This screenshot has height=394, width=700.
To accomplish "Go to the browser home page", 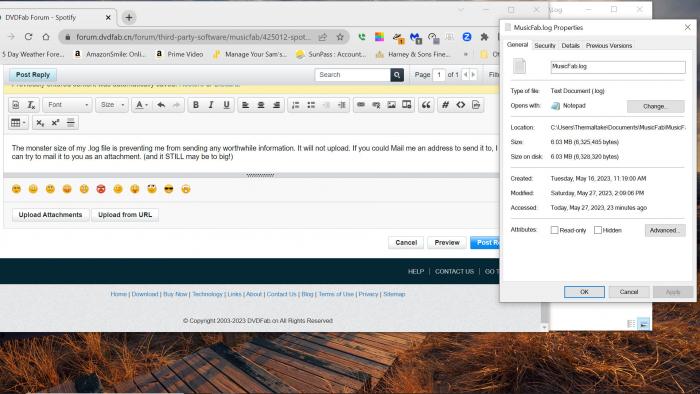I will (x=46, y=37).
